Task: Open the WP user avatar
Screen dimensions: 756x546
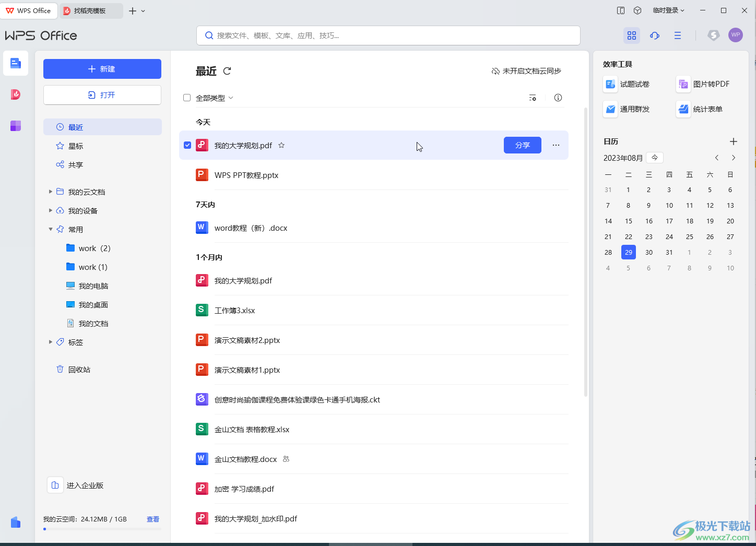Action: (x=736, y=35)
